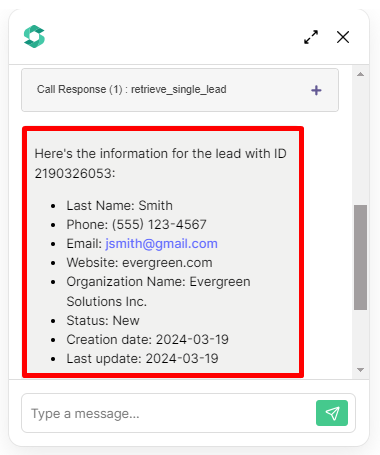
Task: Send the message with the paper plane button
Action: [x=332, y=413]
